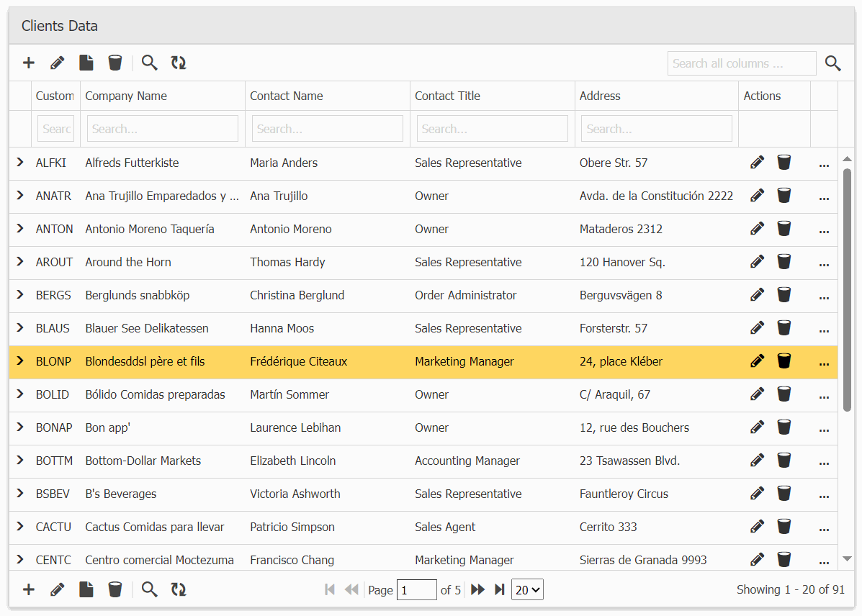Click the magnifier icon beside Search all columns
This screenshot has height=616, width=862.
(833, 63)
